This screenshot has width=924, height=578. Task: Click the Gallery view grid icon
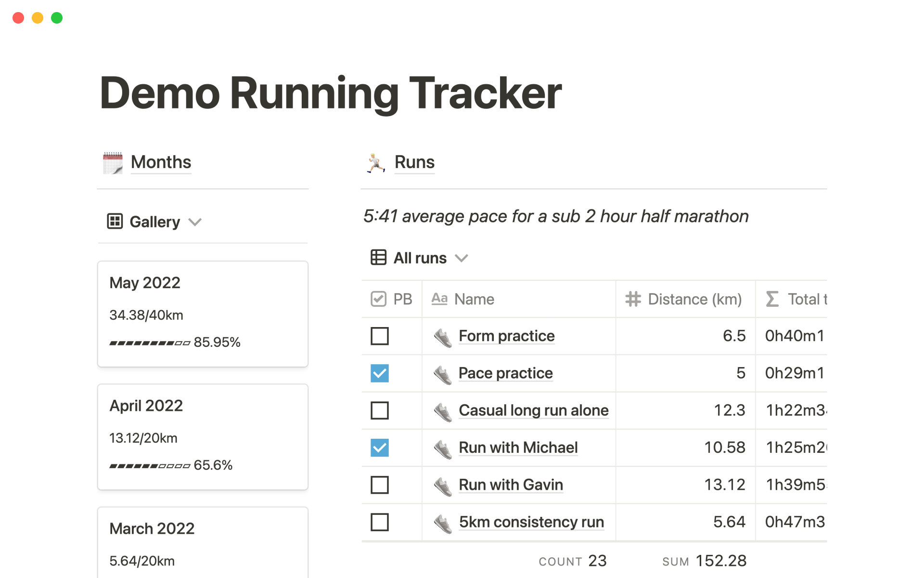point(115,222)
